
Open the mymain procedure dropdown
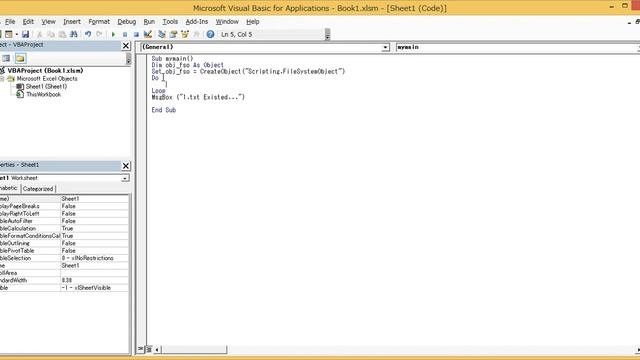point(638,47)
